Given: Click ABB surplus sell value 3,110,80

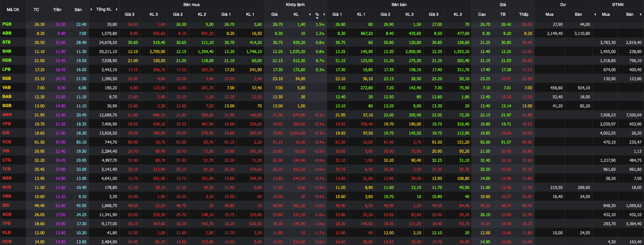Looking at the screenshot, I should tap(582, 34).
